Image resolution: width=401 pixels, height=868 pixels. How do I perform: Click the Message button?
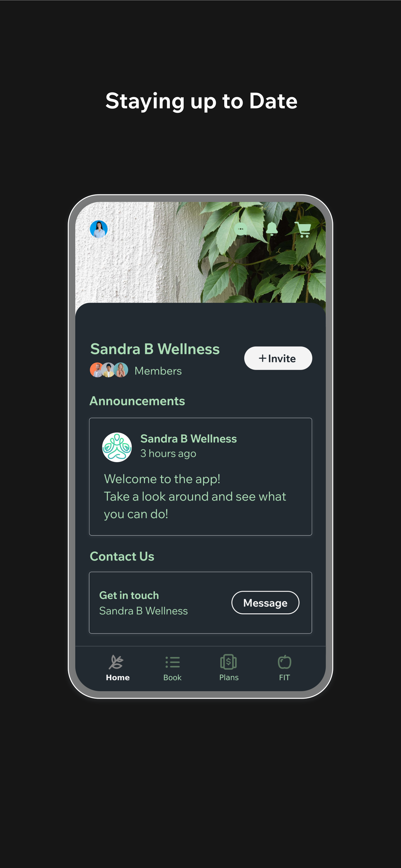[x=265, y=602]
